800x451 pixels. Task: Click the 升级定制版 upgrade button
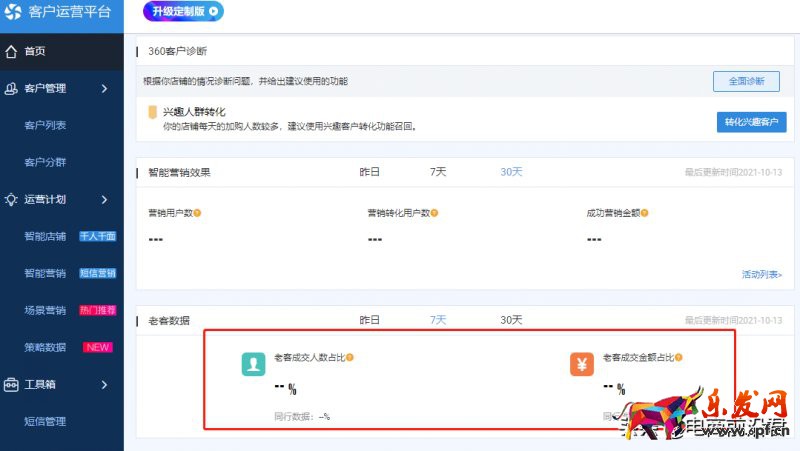coord(183,11)
